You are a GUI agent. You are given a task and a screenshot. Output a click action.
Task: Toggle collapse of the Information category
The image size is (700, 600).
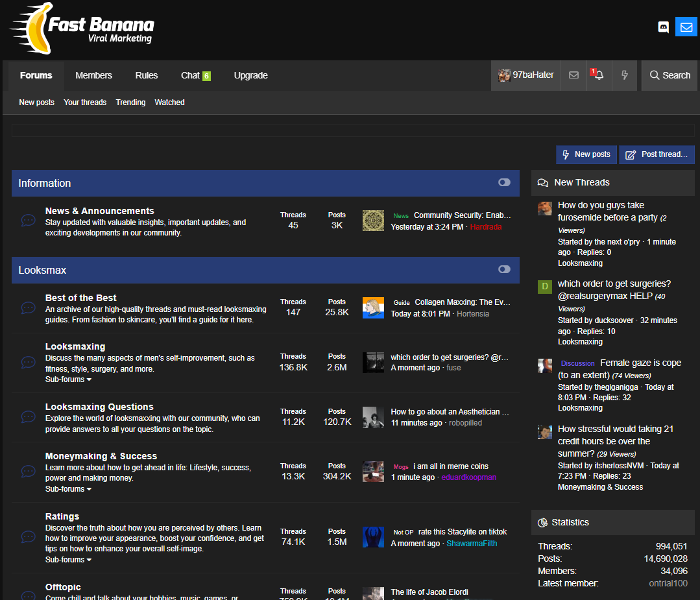(x=504, y=183)
